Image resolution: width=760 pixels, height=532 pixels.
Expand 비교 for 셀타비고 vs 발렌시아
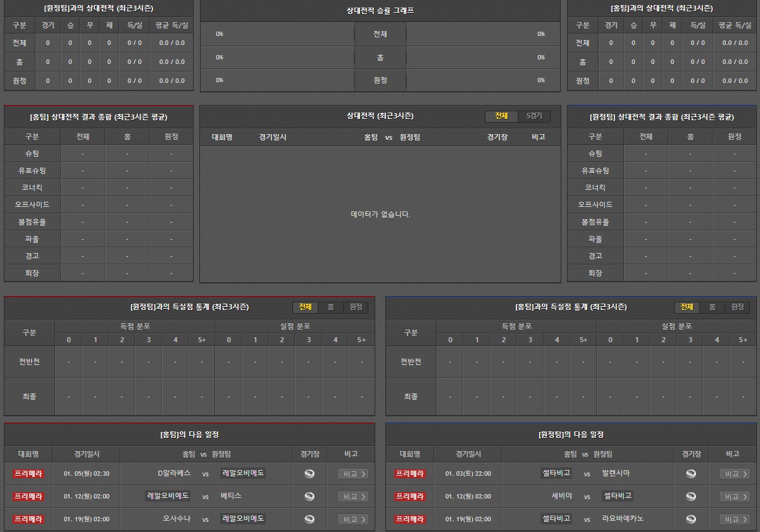[734, 474]
